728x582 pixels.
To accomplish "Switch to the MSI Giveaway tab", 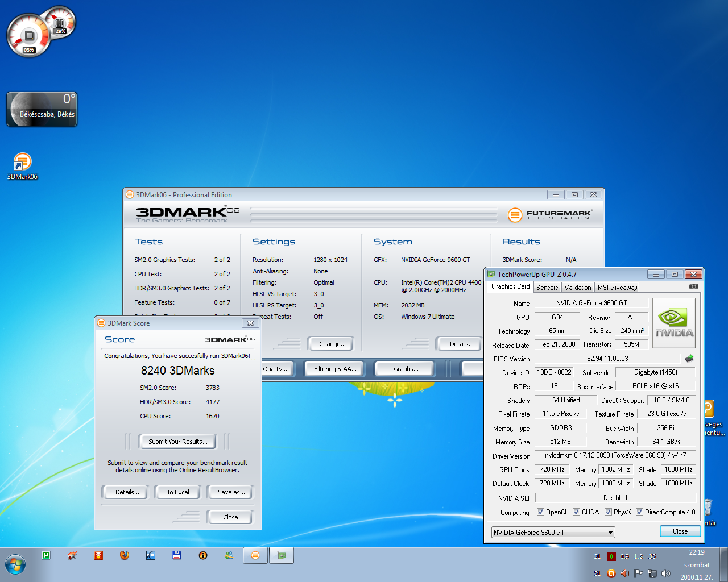I will point(617,288).
